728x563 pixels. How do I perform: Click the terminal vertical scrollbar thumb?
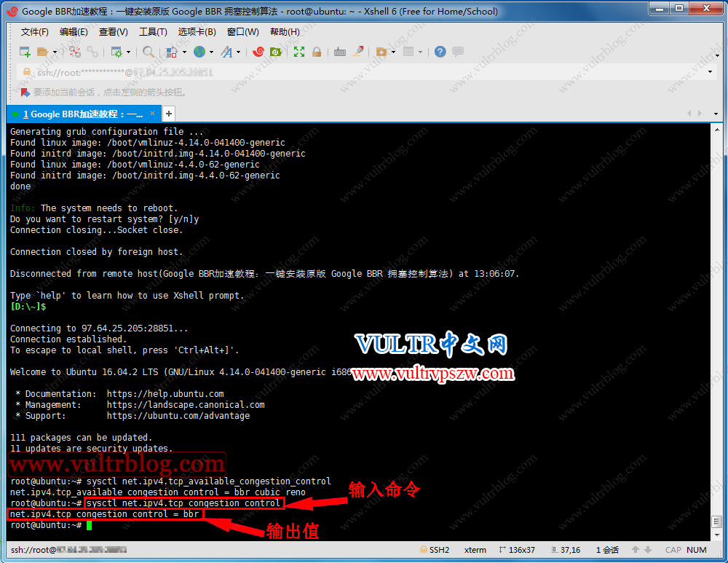[717, 521]
